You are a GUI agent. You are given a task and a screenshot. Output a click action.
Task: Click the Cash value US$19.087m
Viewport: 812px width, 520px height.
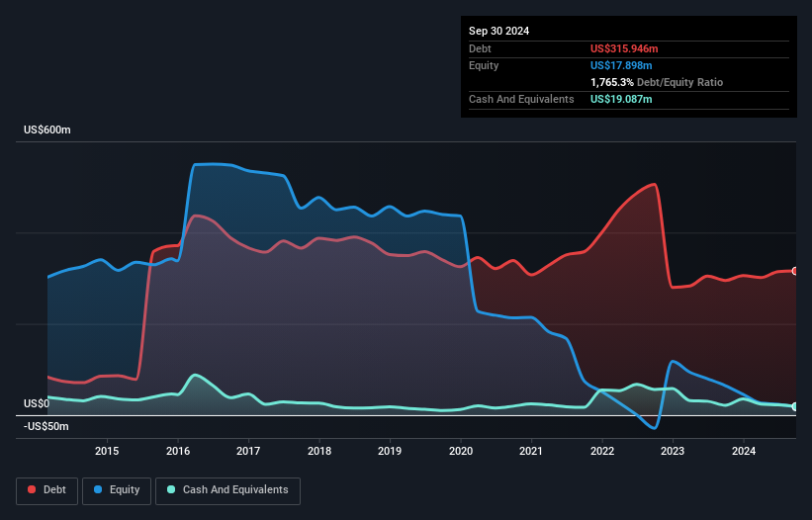(x=621, y=99)
